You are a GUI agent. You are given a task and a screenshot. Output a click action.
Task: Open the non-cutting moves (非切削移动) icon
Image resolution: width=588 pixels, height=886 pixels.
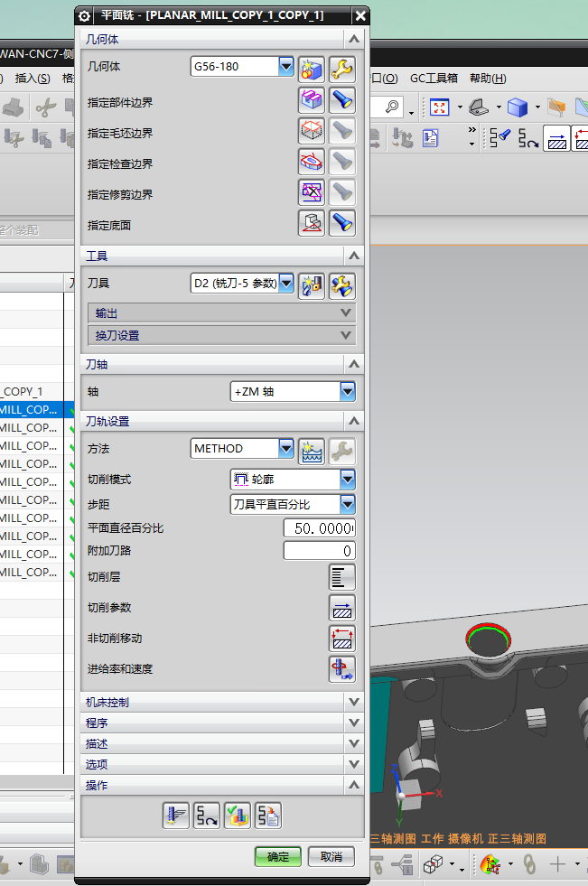click(x=341, y=639)
